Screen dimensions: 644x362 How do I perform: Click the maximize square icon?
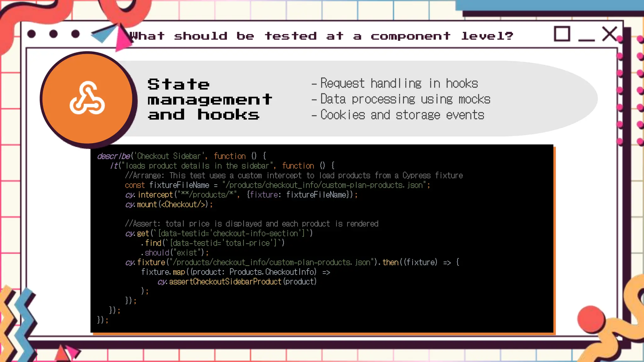[x=562, y=34]
